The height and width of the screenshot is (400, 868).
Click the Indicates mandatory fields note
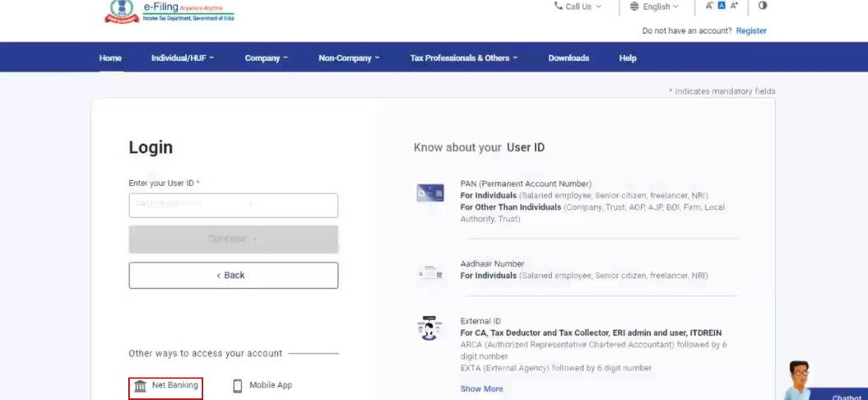tap(722, 91)
